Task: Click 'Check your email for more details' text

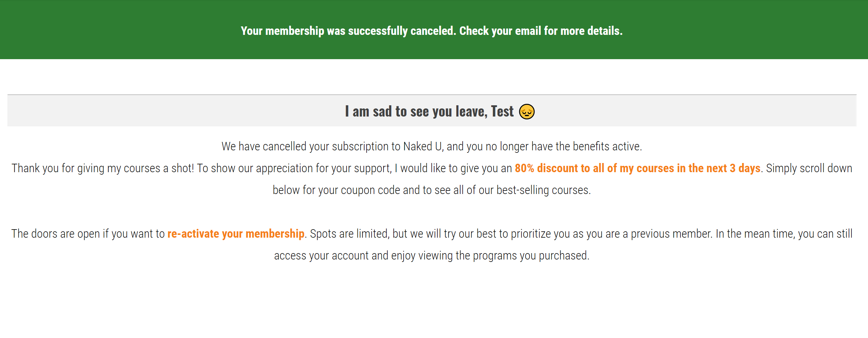Action: (x=541, y=31)
